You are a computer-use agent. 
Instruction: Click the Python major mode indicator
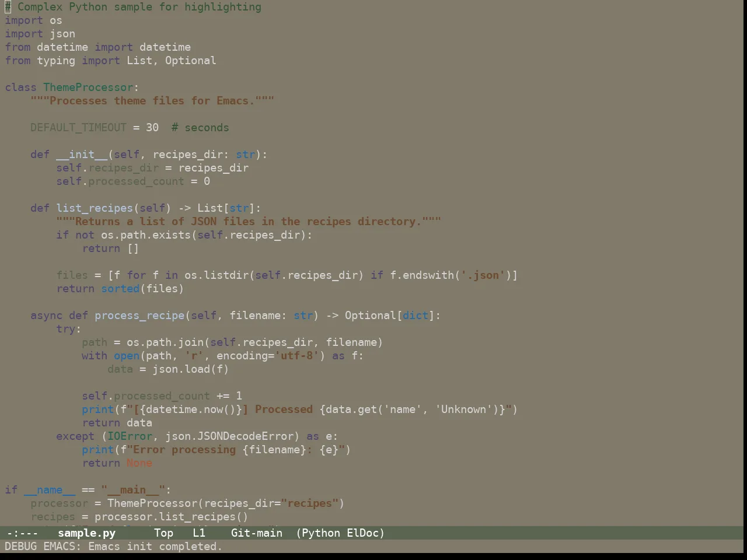pos(320,533)
